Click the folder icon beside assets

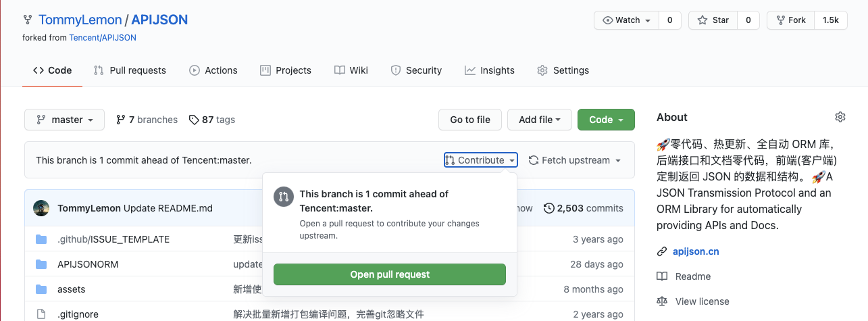click(41, 289)
